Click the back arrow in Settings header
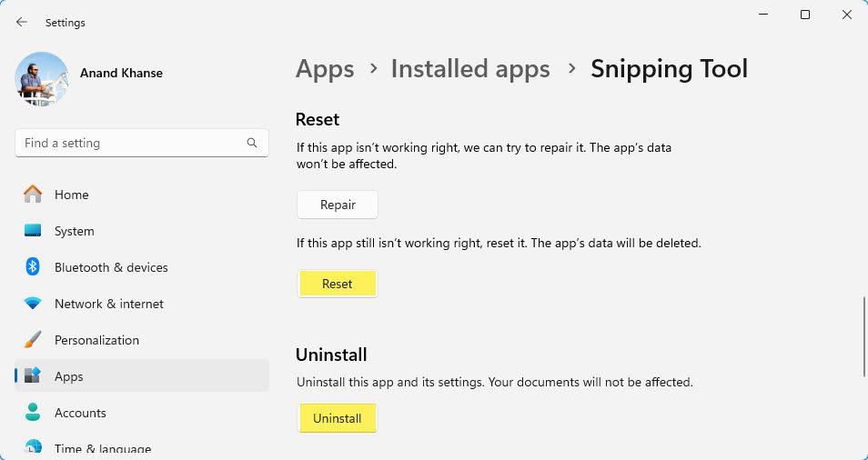Screen dimensions: 868x460 [x=22, y=22]
